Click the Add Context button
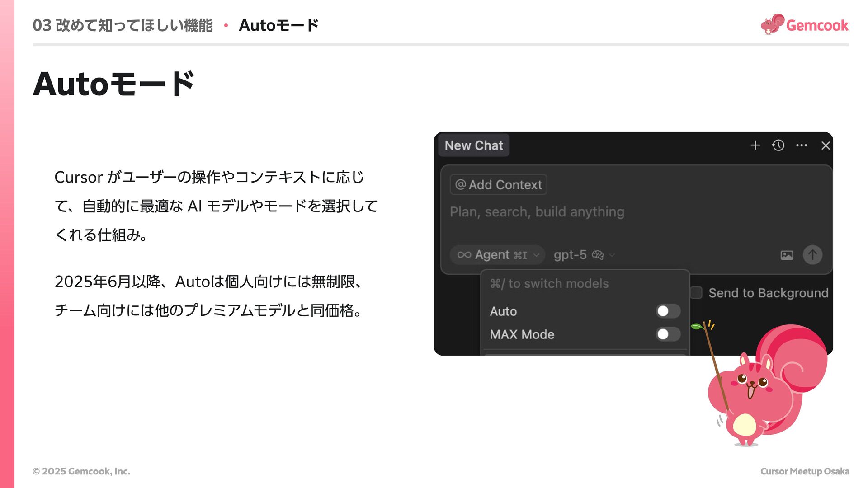The image size is (868, 488). point(499,185)
